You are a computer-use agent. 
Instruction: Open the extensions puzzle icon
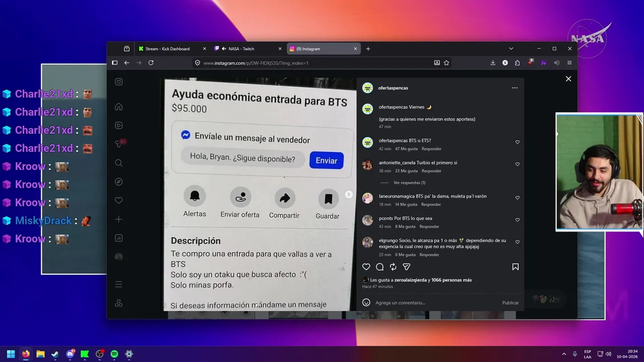pyautogui.click(x=517, y=63)
